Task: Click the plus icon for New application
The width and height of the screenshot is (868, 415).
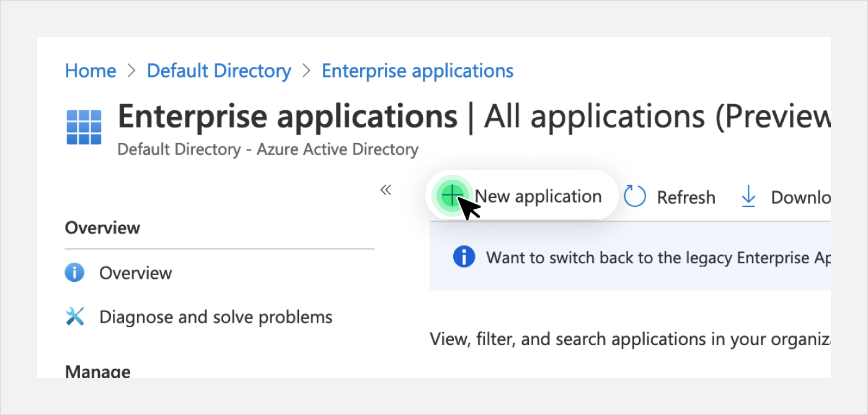Action: 452,196
